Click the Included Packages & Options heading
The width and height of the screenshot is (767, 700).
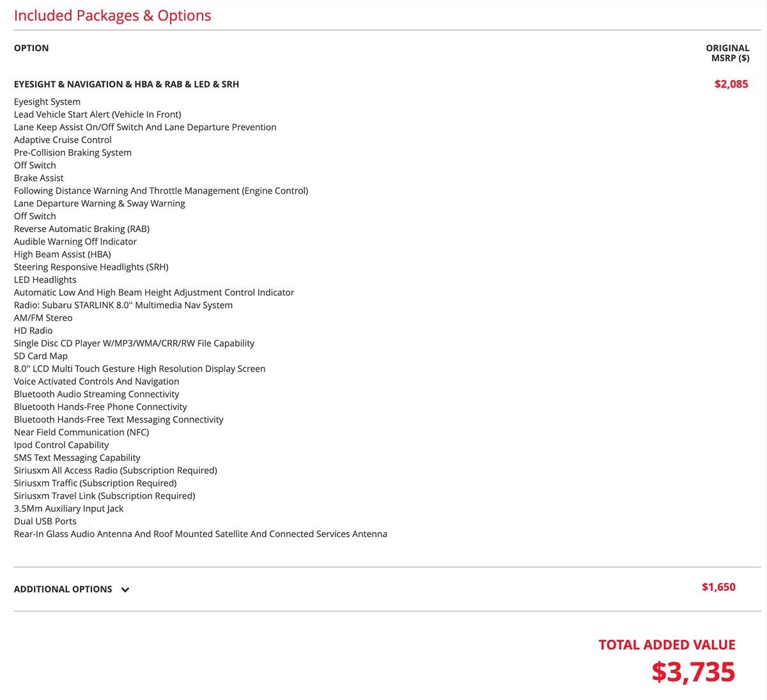coord(112,16)
